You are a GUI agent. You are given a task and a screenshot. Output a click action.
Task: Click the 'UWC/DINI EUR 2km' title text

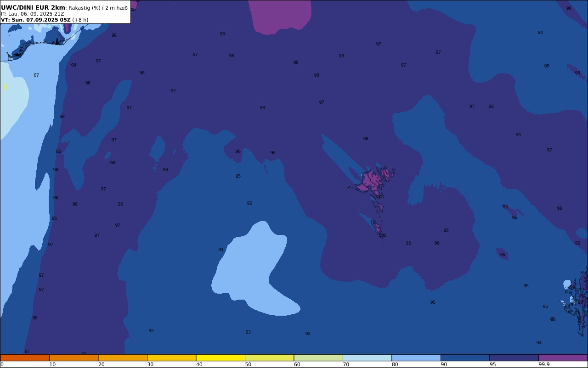33,7
